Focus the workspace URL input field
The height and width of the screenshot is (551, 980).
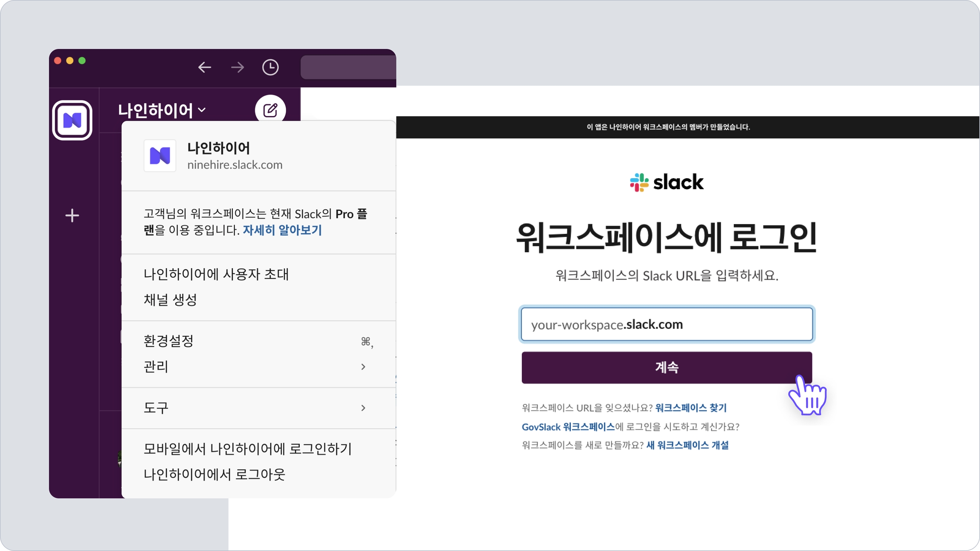667,324
